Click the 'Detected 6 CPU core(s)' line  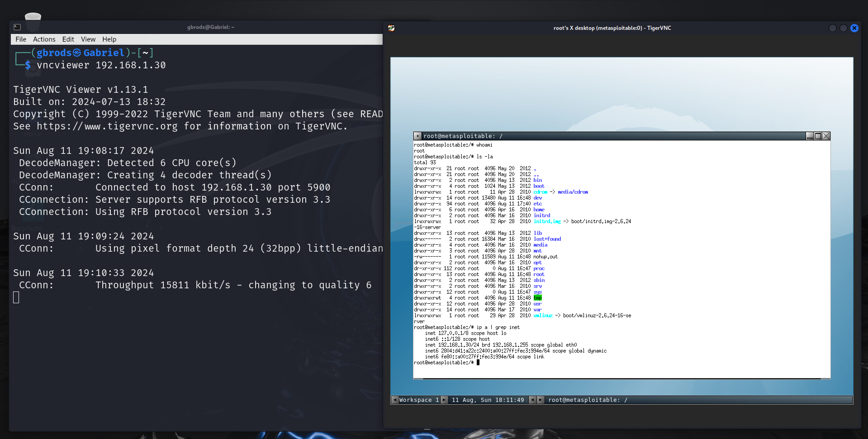click(x=128, y=163)
